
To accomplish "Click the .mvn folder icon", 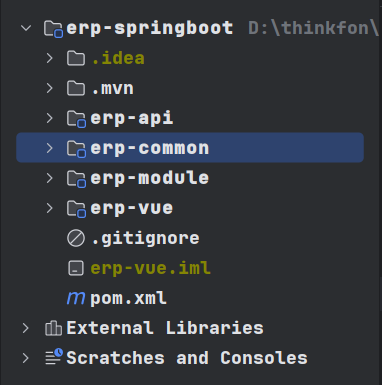I will 76,88.
